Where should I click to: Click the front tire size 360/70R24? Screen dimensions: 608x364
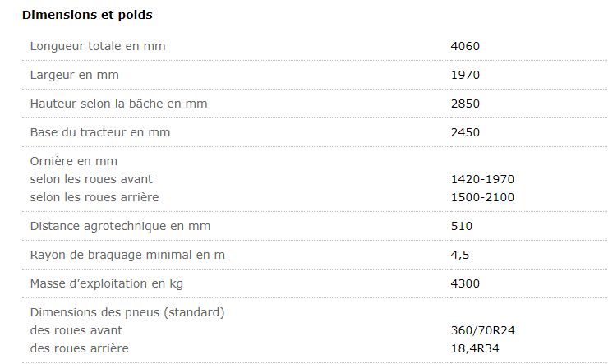(x=483, y=330)
